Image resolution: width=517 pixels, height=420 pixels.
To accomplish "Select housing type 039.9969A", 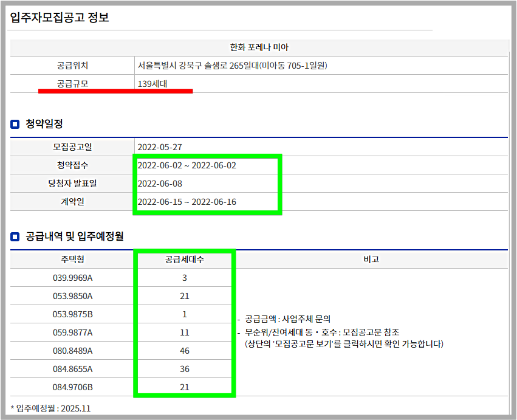I will [x=72, y=278].
